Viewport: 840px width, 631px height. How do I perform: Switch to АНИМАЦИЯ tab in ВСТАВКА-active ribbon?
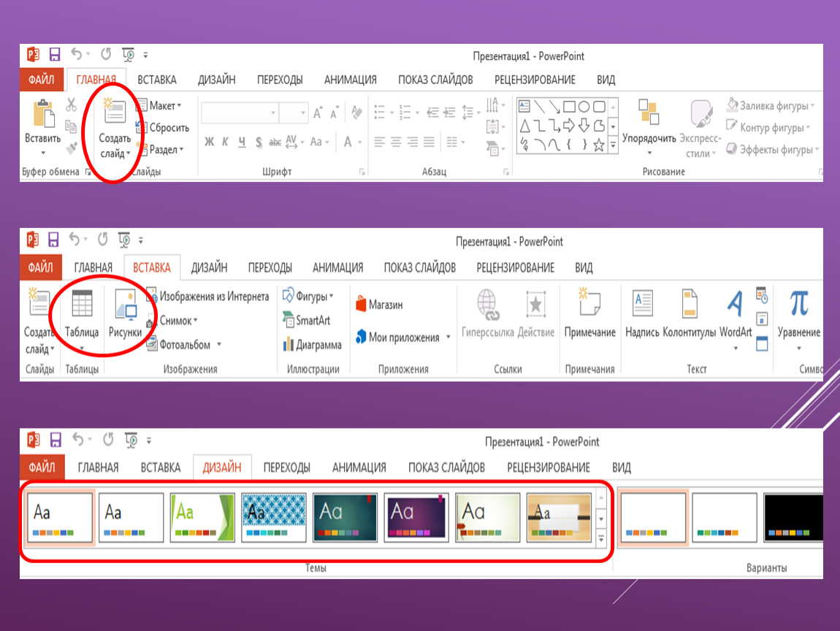(x=338, y=267)
